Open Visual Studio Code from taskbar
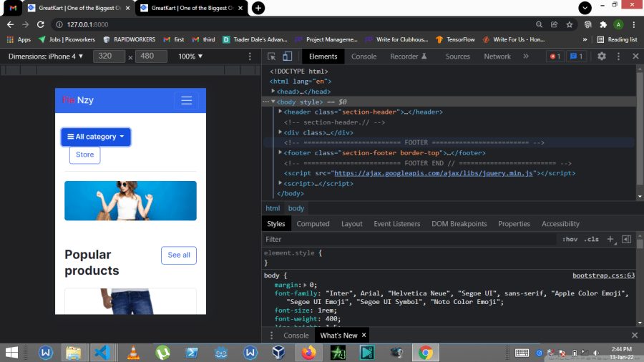 102,353
